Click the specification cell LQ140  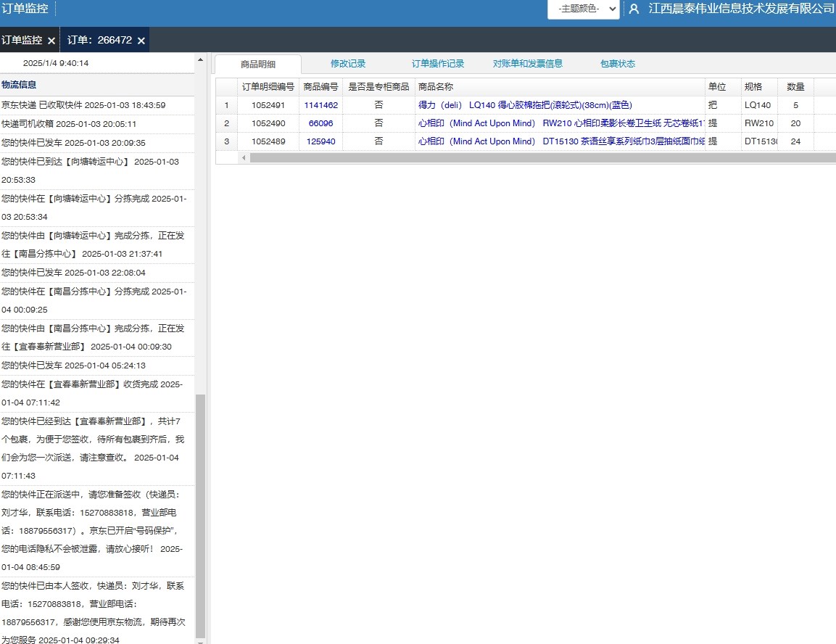(759, 105)
